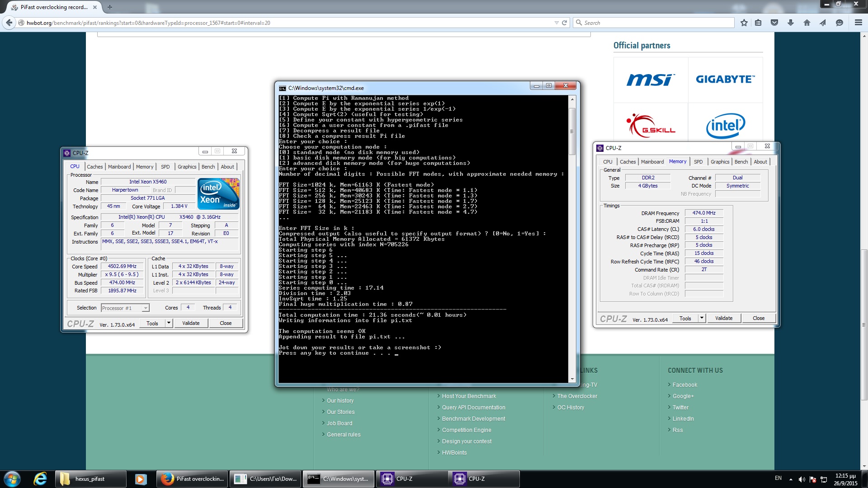Open hexus_pifast folder in taskbar
Viewport: 868px width, 488px height.
pyautogui.click(x=90, y=479)
